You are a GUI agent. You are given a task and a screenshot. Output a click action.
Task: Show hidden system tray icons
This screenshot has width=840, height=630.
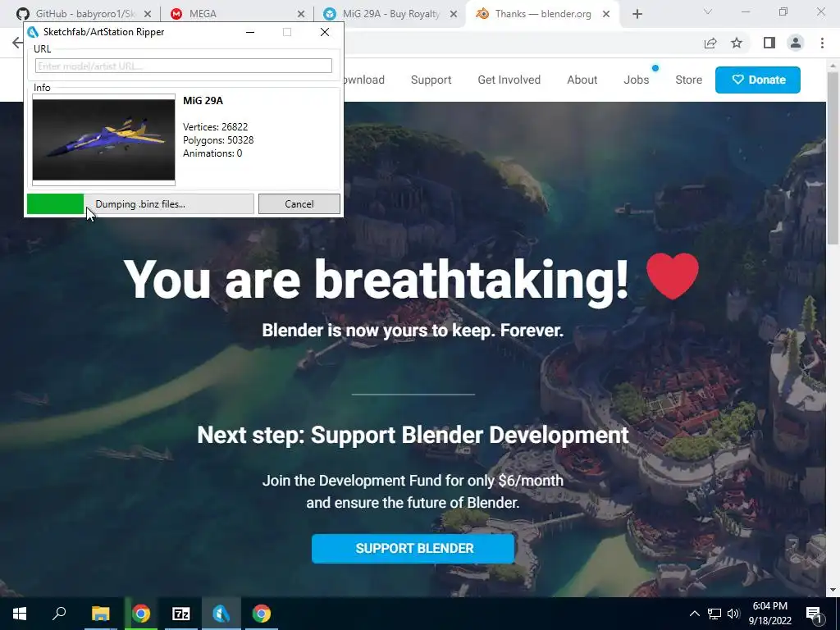tap(694, 614)
